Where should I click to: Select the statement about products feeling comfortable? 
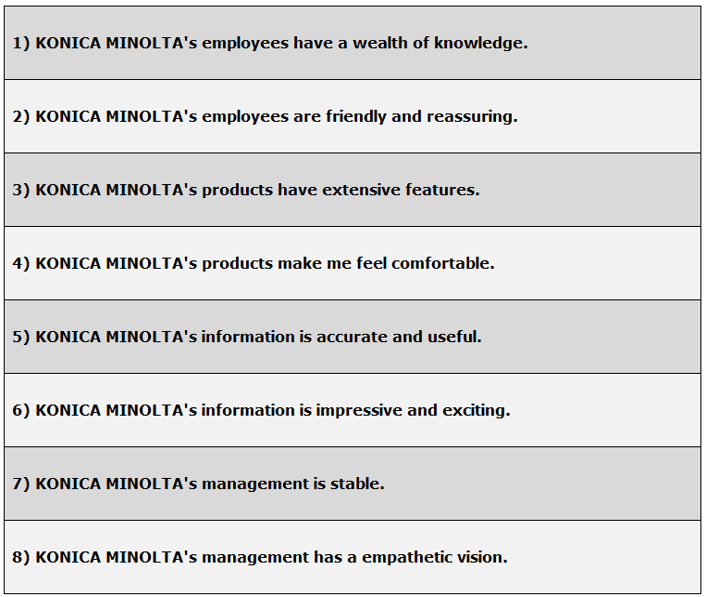[x=254, y=263]
